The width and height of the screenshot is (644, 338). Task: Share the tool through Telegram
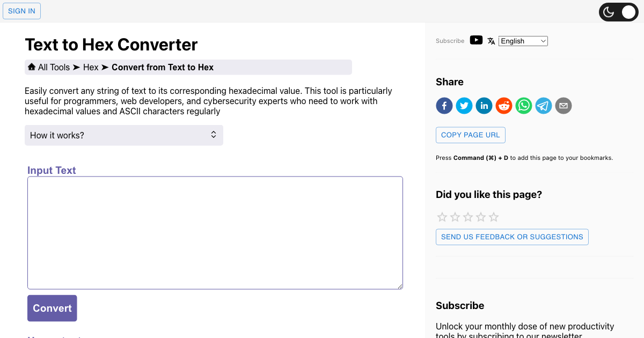click(543, 106)
